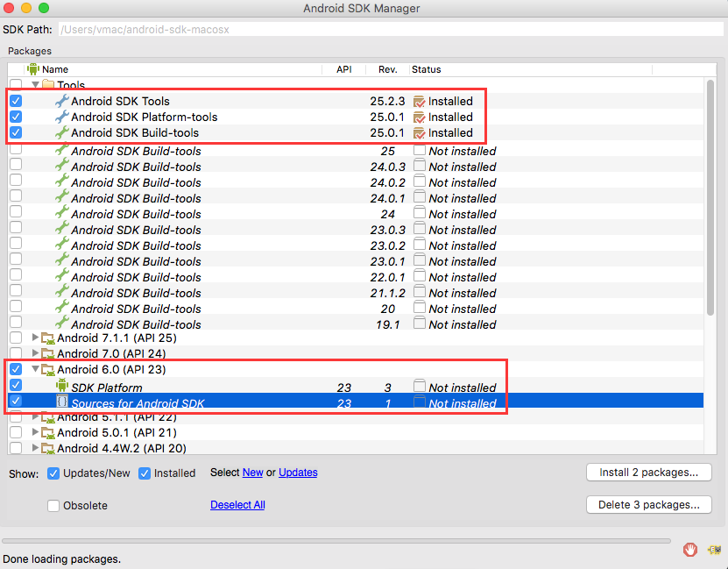Click the Build-tools icon for revision 24.0.1
The width and height of the screenshot is (728, 569).
[x=61, y=198]
